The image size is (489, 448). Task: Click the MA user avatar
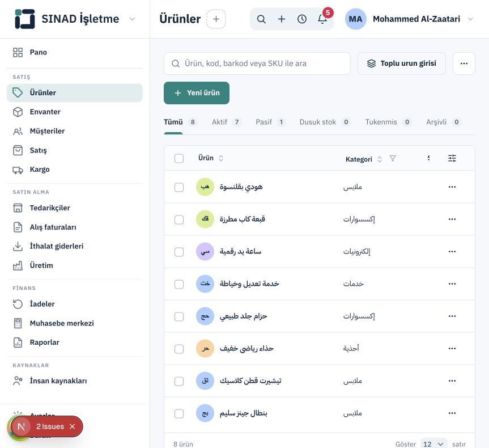[355, 19]
